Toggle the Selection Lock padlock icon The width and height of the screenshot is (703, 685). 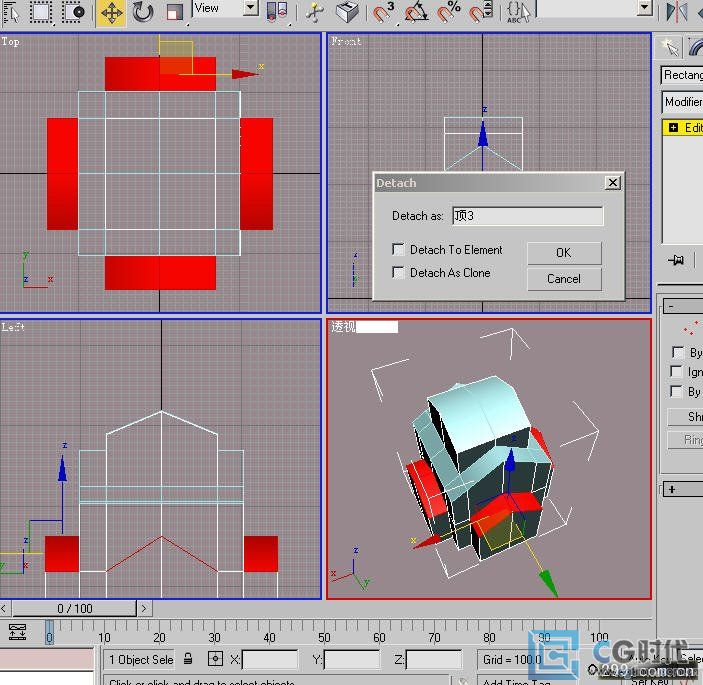188,659
